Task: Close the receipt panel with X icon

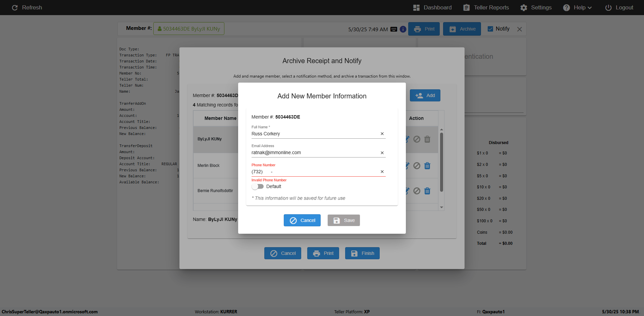Action: [520, 29]
